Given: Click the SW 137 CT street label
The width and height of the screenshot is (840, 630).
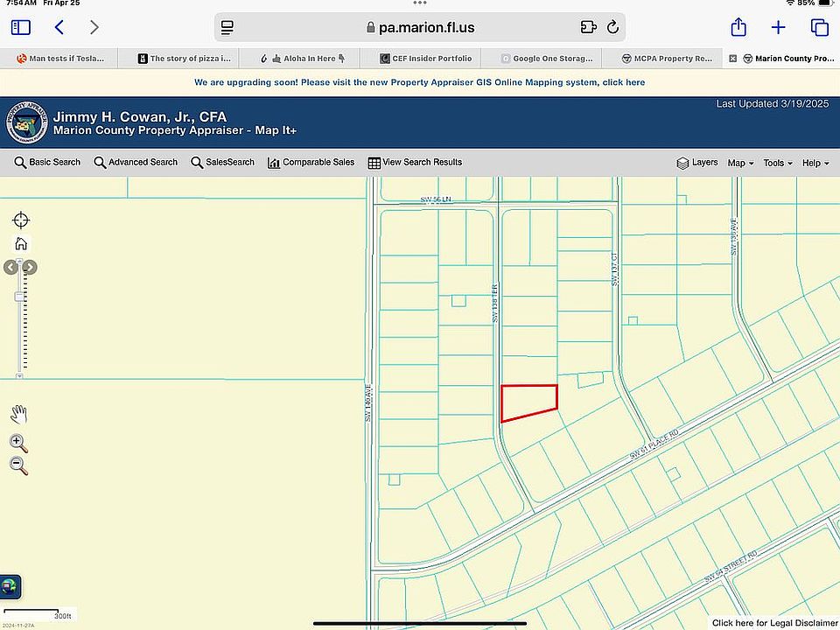Looking at the screenshot, I should point(614,269).
